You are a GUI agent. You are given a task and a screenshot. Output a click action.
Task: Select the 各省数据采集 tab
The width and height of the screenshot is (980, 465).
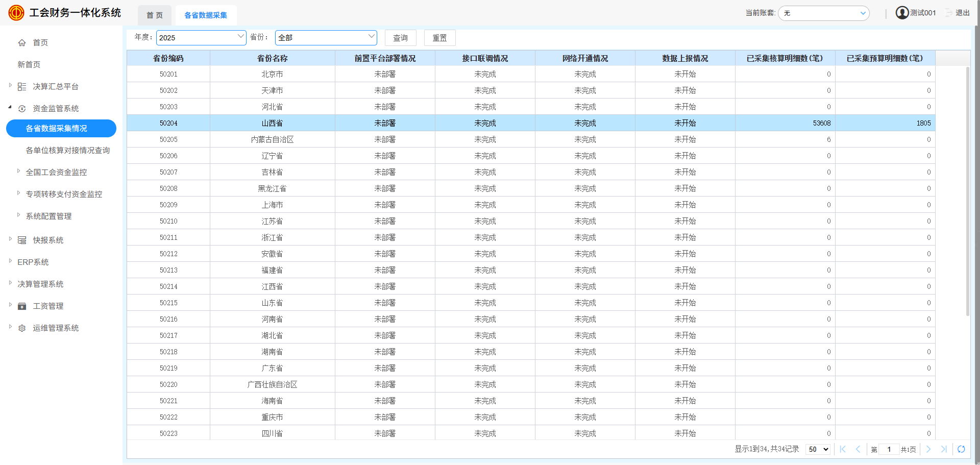click(x=206, y=15)
